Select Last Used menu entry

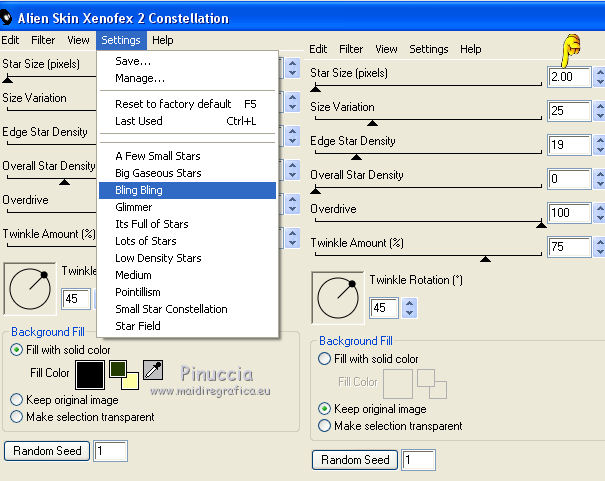(x=187, y=121)
